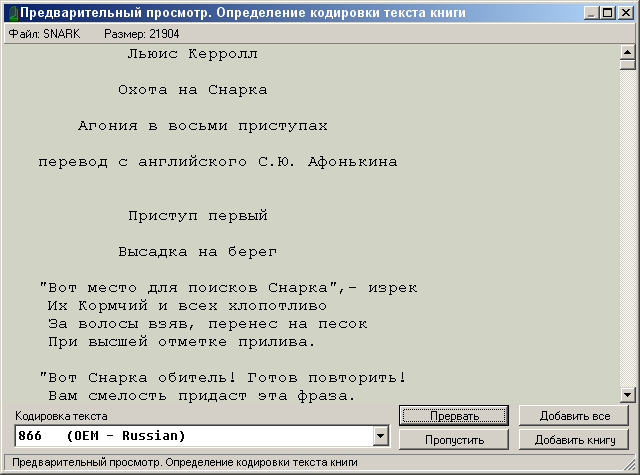Click the Файл: SNARK label
The image size is (640, 475).
tap(44, 34)
